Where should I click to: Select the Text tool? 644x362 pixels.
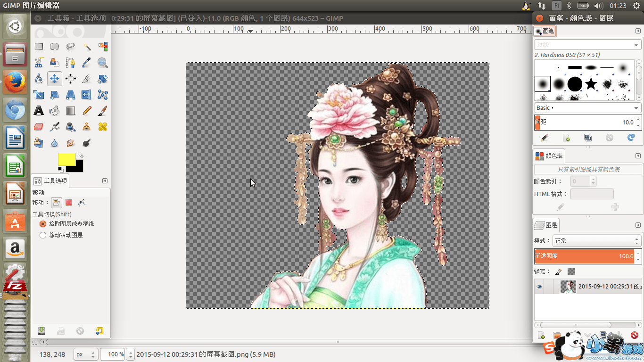coord(39,111)
